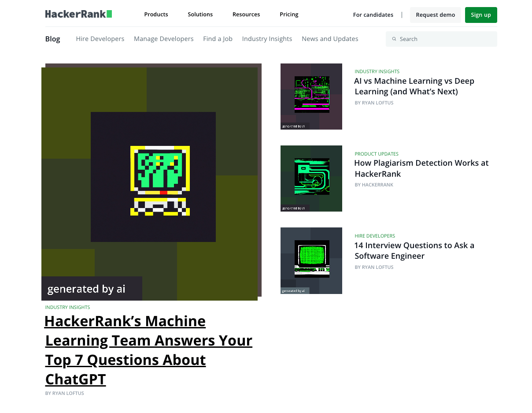This screenshot has width=532, height=413.
Task: Select the Manage Developers blog category
Action: 164,39
